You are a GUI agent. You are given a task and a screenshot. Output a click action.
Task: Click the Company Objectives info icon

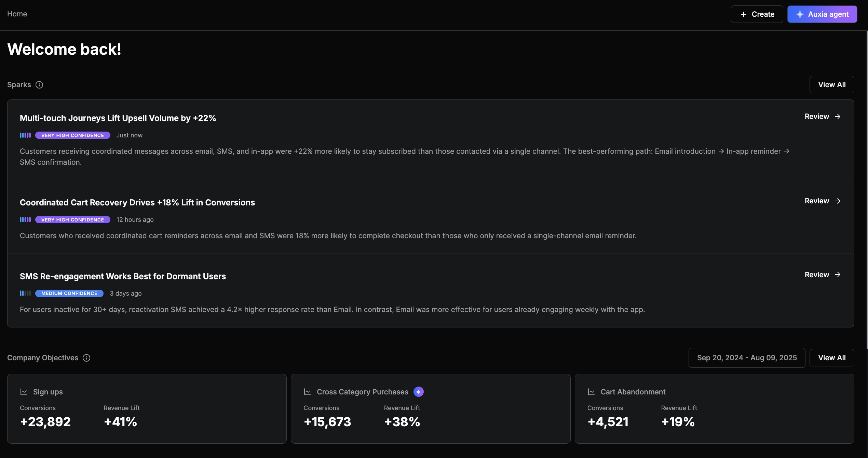[86, 358]
